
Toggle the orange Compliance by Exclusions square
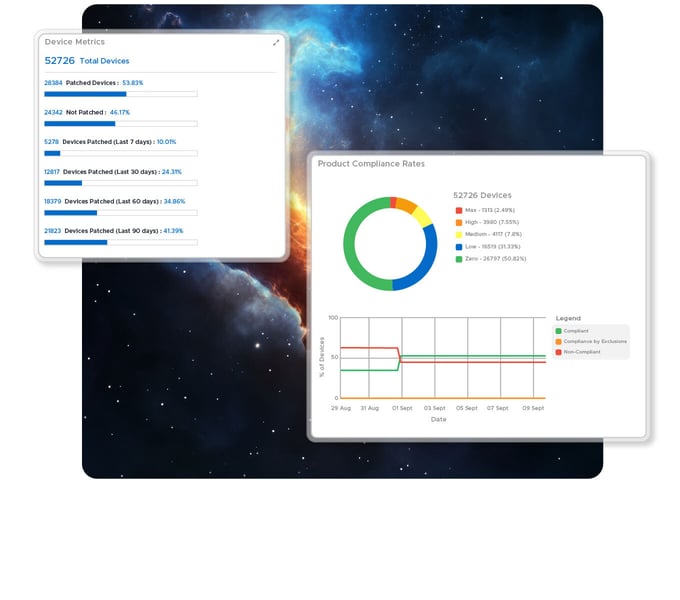pos(559,342)
